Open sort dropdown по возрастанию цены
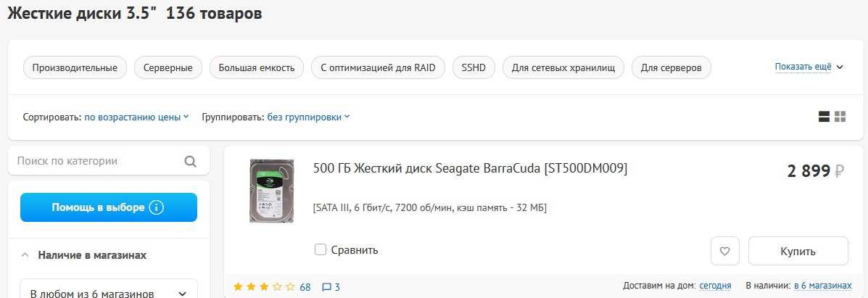868x298 pixels. [137, 117]
